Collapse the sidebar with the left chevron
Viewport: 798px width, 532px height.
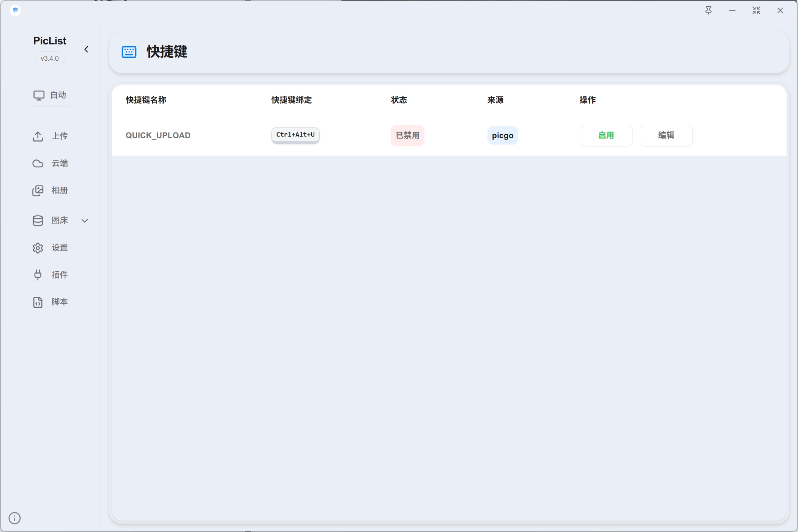pyautogui.click(x=86, y=49)
